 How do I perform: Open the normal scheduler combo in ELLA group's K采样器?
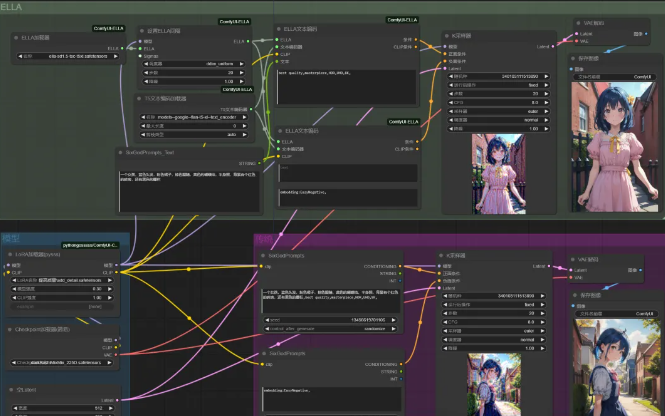(x=499, y=120)
